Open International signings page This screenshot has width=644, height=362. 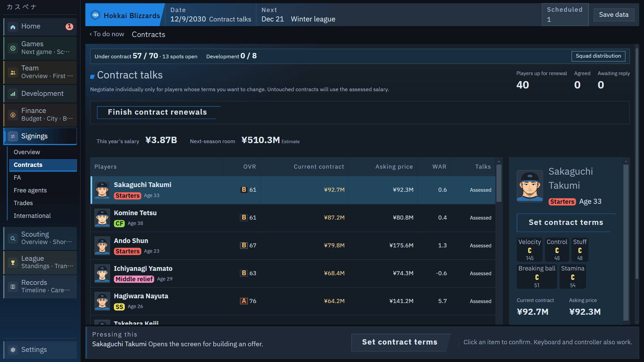pyautogui.click(x=32, y=216)
